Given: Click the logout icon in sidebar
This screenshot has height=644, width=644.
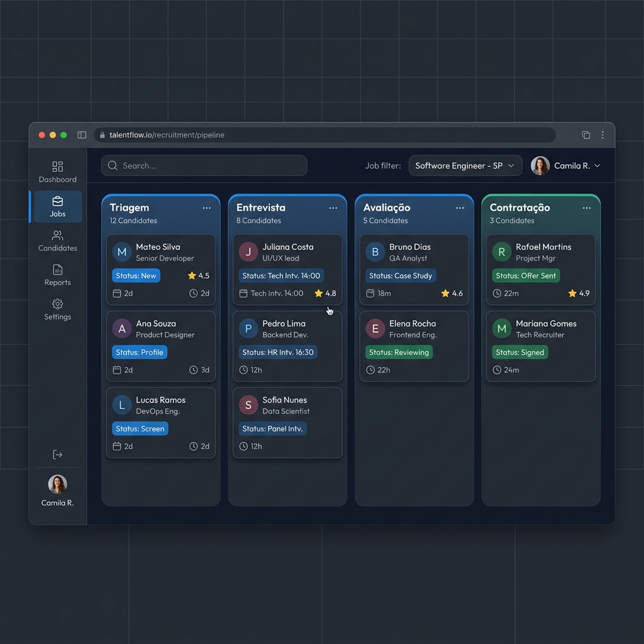Looking at the screenshot, I should click(x=57, y=455).
